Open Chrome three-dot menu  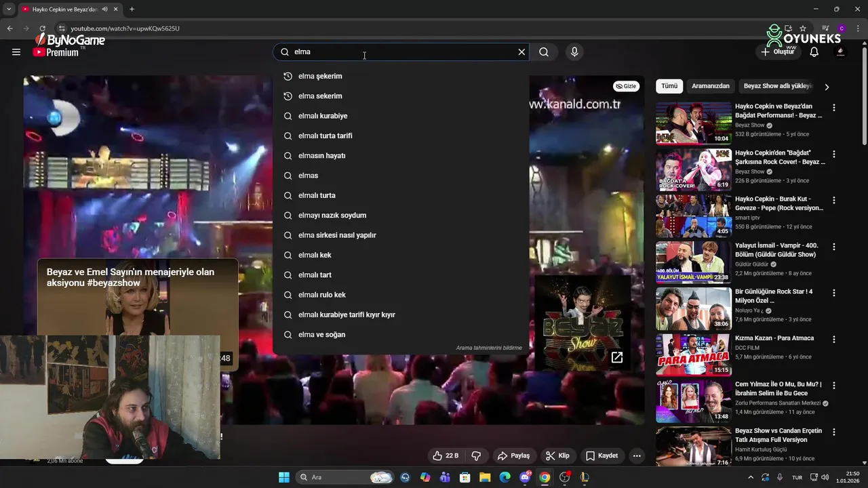(856, 28)
